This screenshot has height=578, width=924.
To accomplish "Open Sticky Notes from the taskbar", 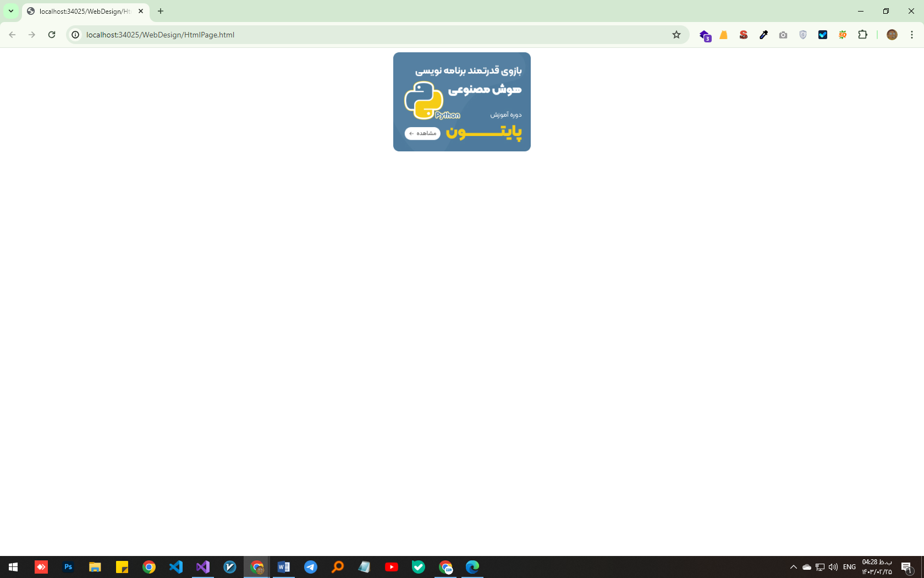I will click(122, 567).
